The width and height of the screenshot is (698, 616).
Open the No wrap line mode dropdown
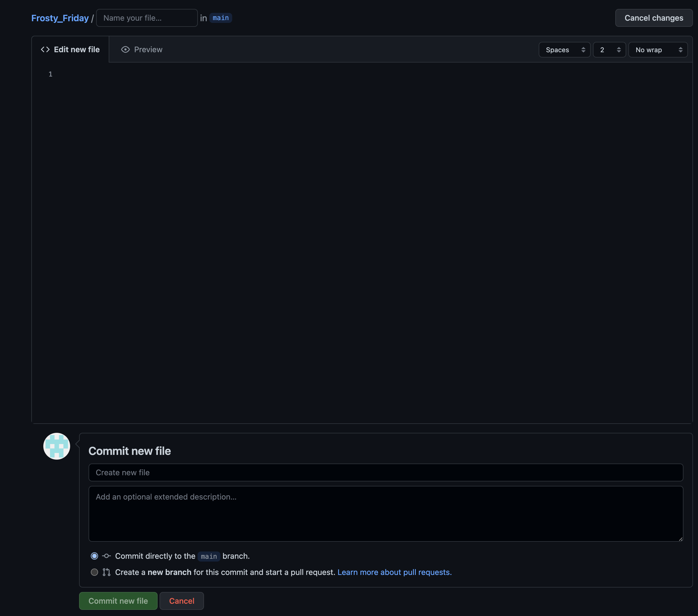pos(658,50)
